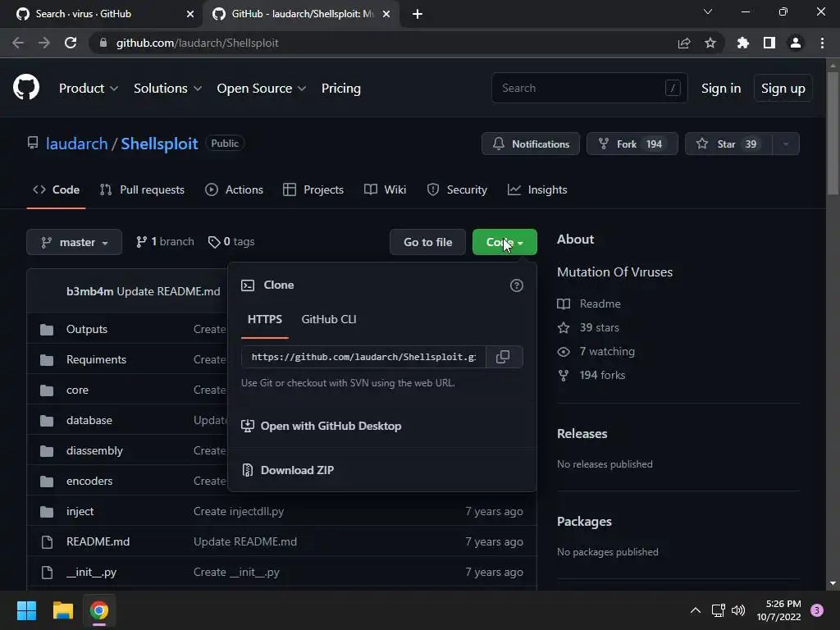The image size is (840, 630).
Task: View the 1 branch link
Action: (x=165, y=242)
